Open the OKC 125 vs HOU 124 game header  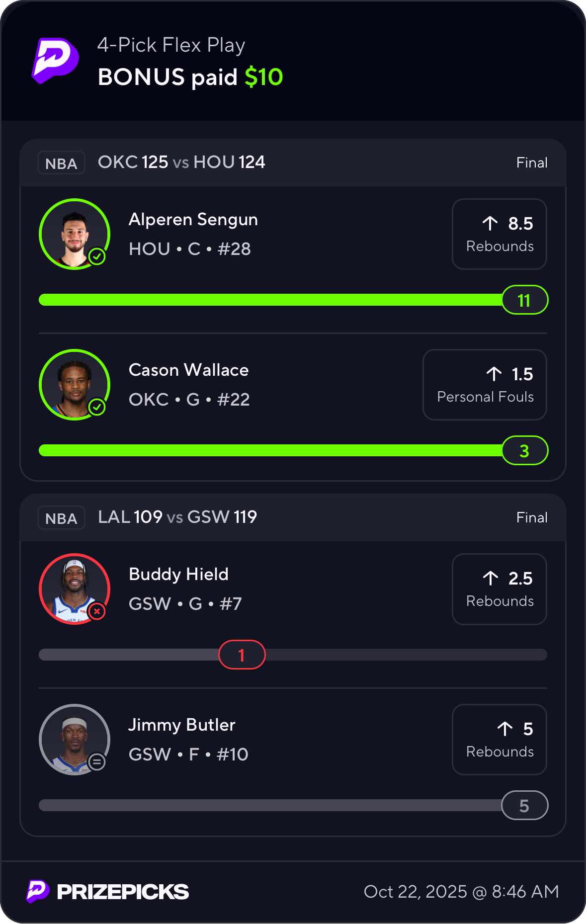pyautogui.click(x=181, y=162)
